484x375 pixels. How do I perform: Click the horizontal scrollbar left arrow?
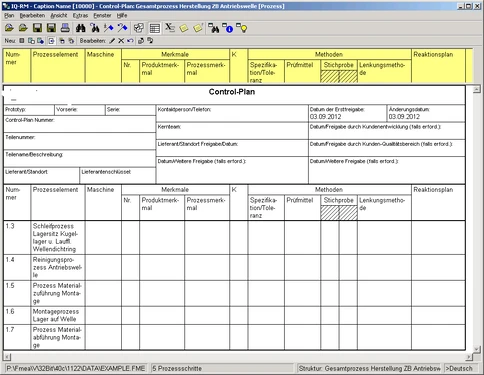pos(7,357)
